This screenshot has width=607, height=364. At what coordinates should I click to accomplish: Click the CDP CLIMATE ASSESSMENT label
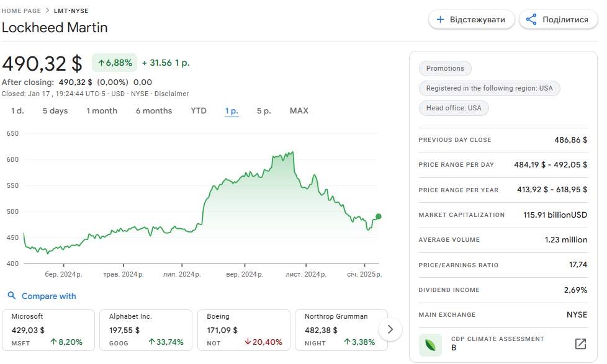497,339
